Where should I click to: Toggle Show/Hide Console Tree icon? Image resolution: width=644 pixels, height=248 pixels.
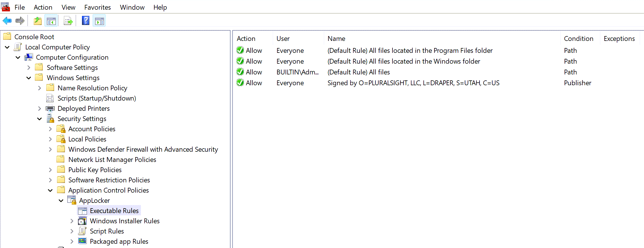point(51,21)
